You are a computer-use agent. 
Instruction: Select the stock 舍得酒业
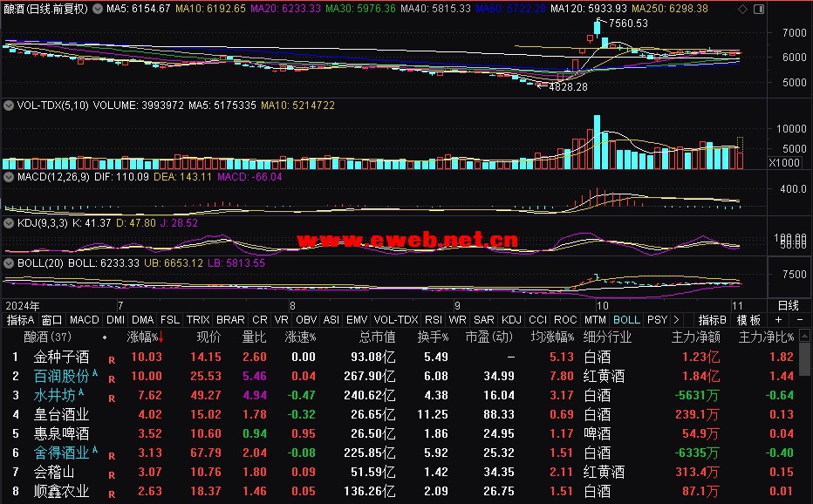coord(61,453)
